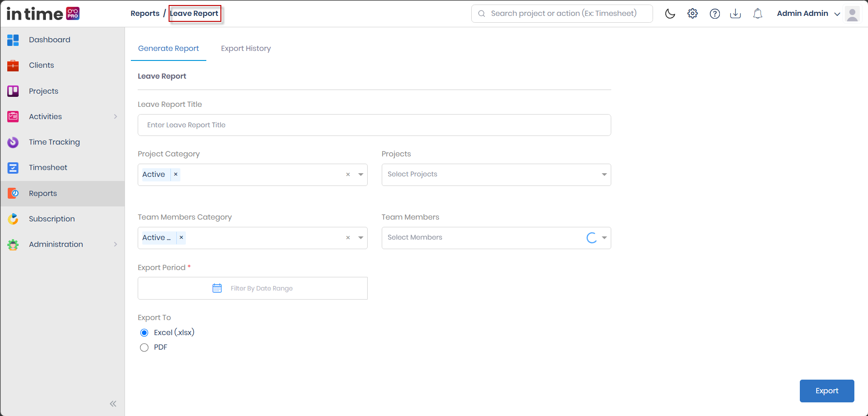The height and width of the screenshot is (416, 868).
Task: Click the Time Tracking timer icon
Action: 13,142
